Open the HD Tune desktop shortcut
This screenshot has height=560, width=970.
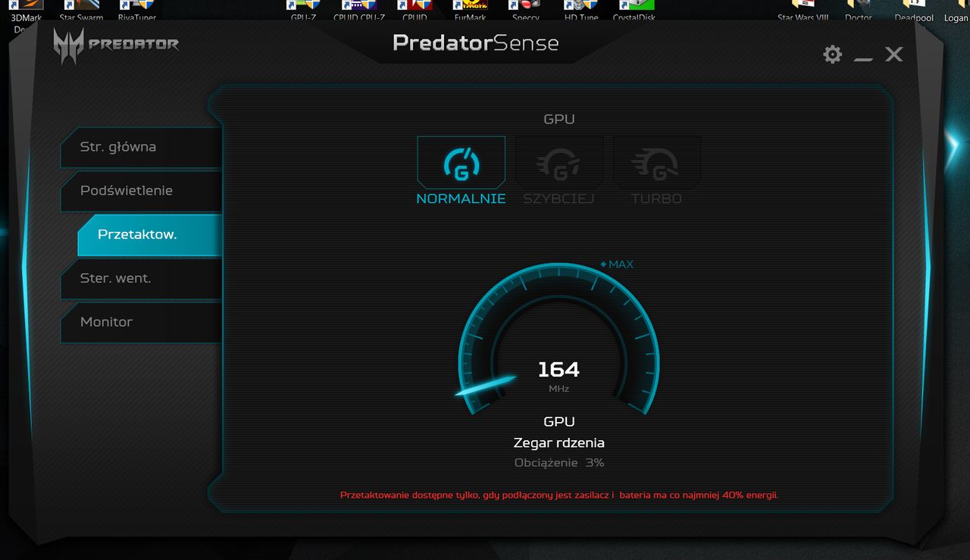(581, 11)
